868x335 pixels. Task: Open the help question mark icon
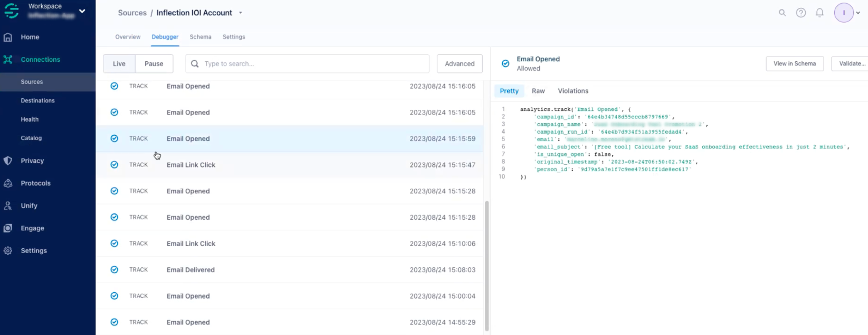[801, 13]
